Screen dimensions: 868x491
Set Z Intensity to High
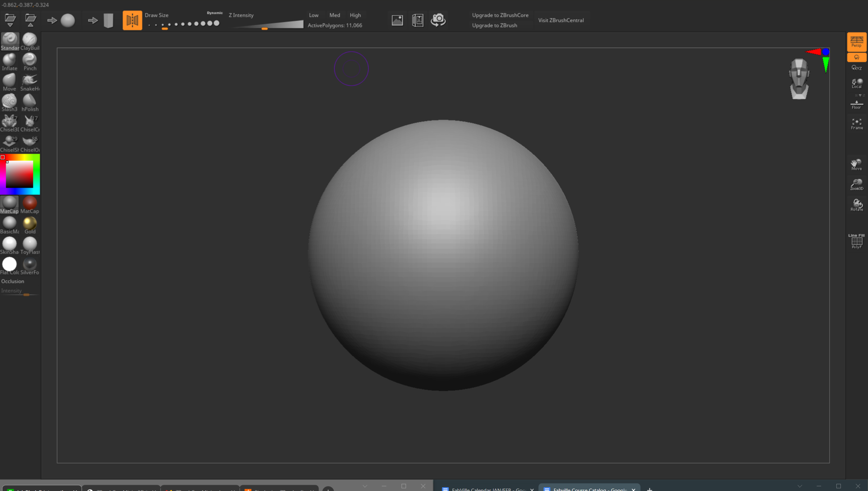click(x=355, y=15)
